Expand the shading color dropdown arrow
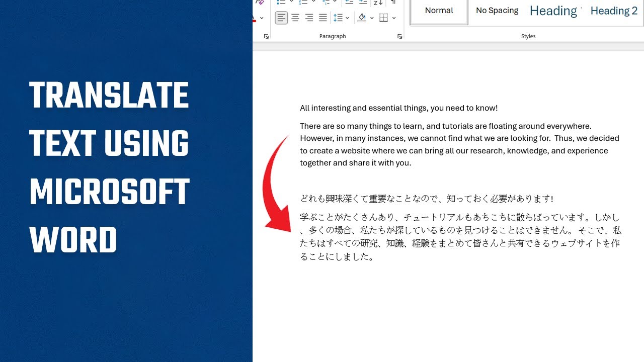 click(372, 18)
